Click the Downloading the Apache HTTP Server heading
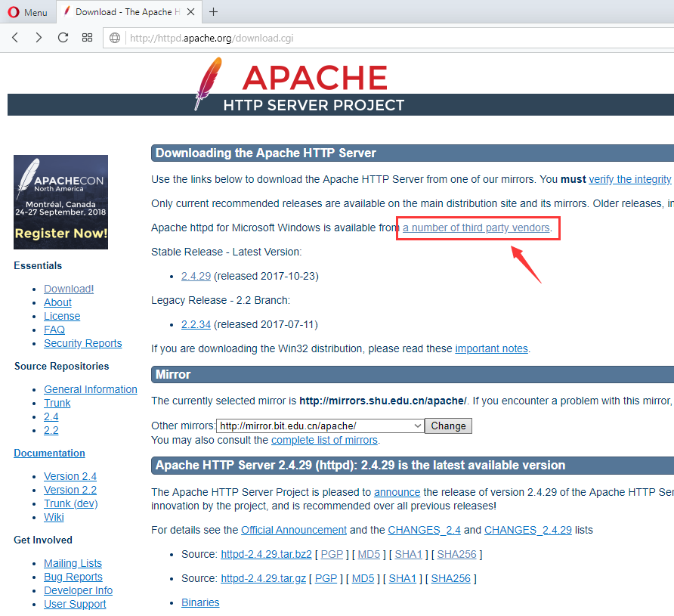 click(x=266, y=153)
